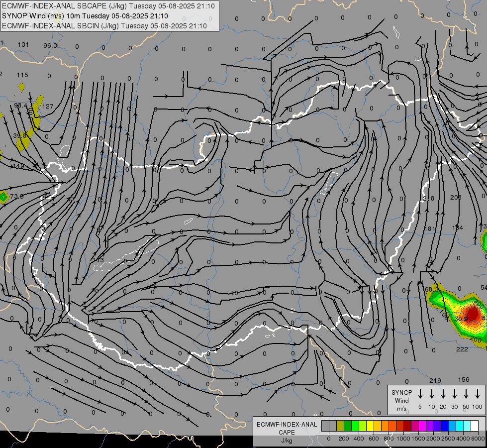Click the 10 m/s wind arrow in legend

pos(431,393)
